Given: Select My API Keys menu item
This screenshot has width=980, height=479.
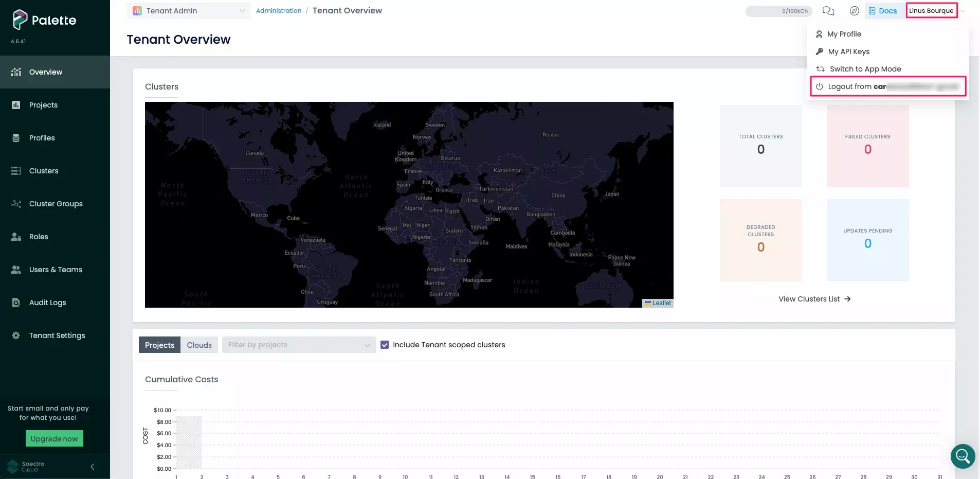Looking at the screenshot, I should 848,51.
